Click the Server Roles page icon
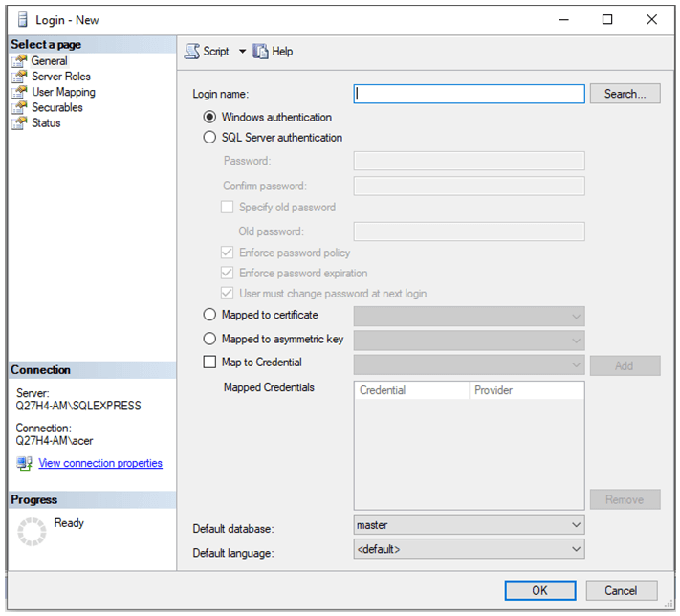Screen dimensions: 680x616 (19, 77)
